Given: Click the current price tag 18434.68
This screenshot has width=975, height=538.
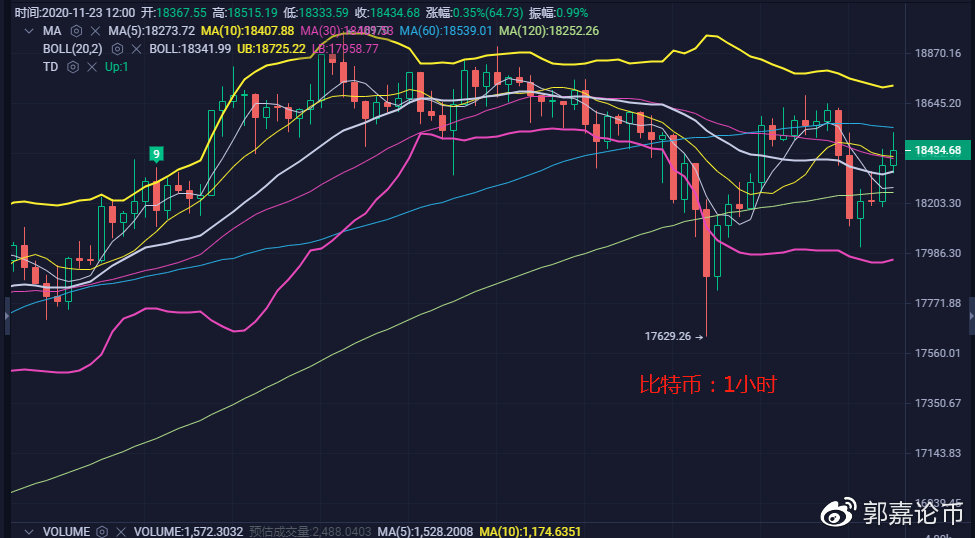Looking at the screenshot, I should coord(938,151).
